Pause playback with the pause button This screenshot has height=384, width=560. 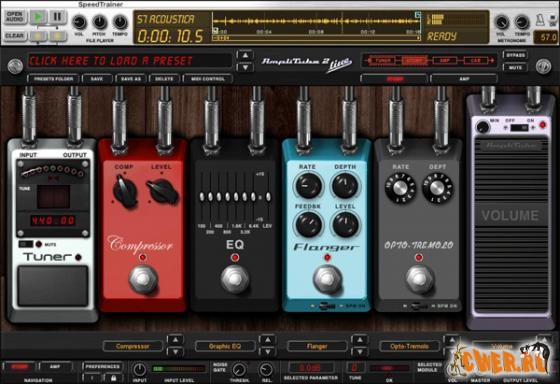click(x=57, y=17)
